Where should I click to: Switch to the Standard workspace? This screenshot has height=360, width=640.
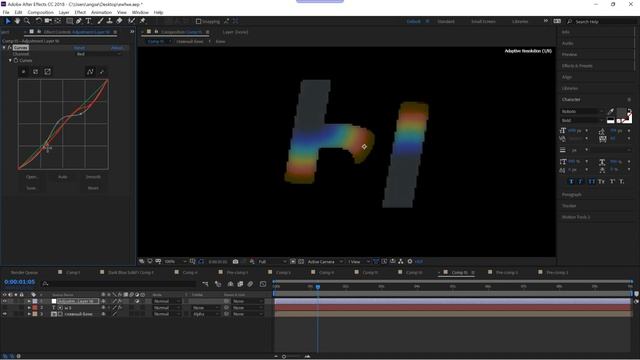[x=446, y=21]
